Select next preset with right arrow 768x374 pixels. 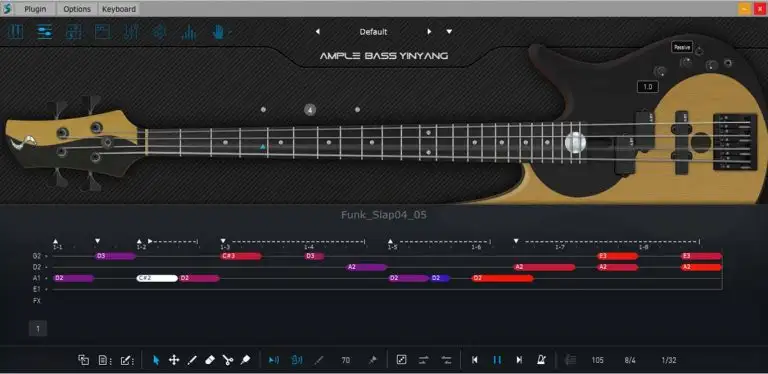click(429, 32)
